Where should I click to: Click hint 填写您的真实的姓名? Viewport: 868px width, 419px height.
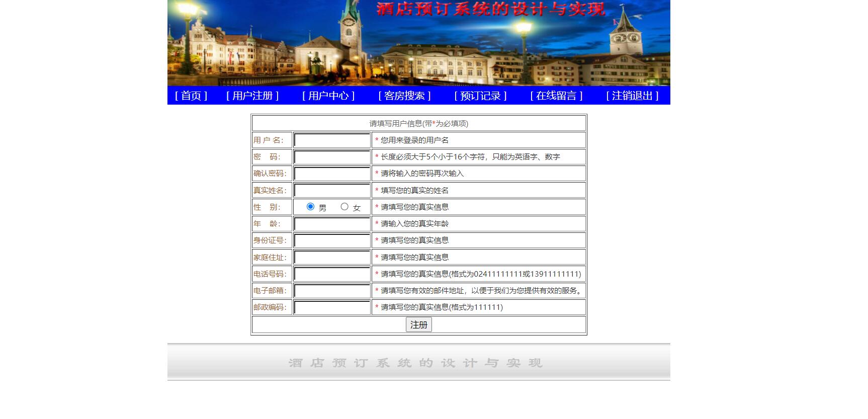414,190
